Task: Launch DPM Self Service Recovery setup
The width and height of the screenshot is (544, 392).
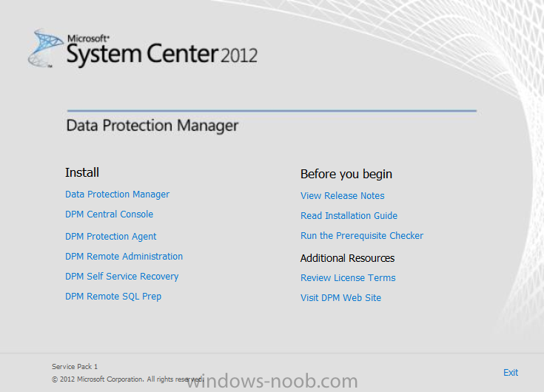Action: [122, 277]
